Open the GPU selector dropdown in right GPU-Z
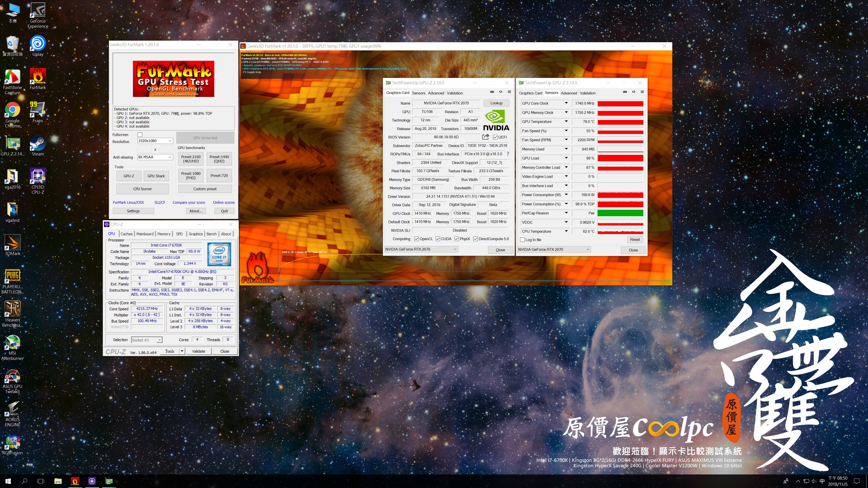Image resolution: width=868 pixels, height=488 pixels. 554,249
